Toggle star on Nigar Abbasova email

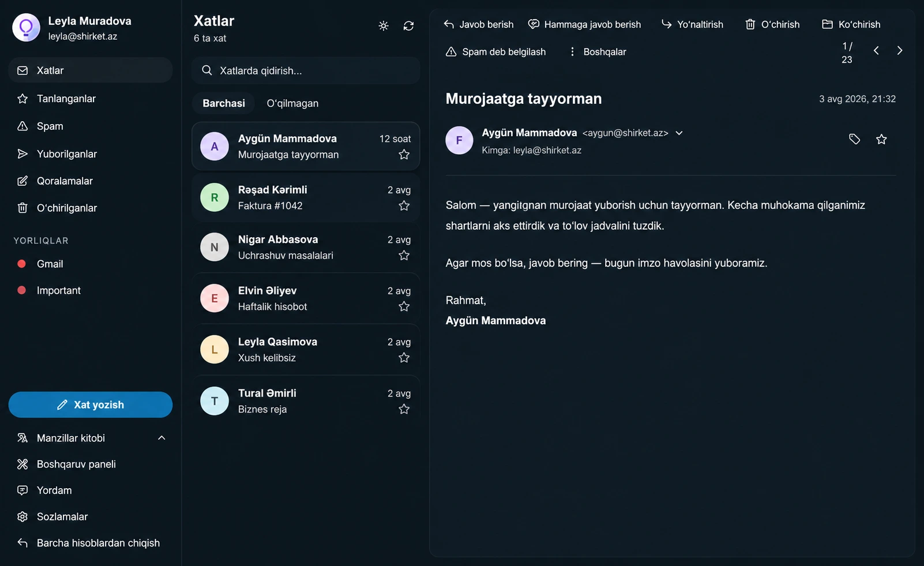[404, 256]
